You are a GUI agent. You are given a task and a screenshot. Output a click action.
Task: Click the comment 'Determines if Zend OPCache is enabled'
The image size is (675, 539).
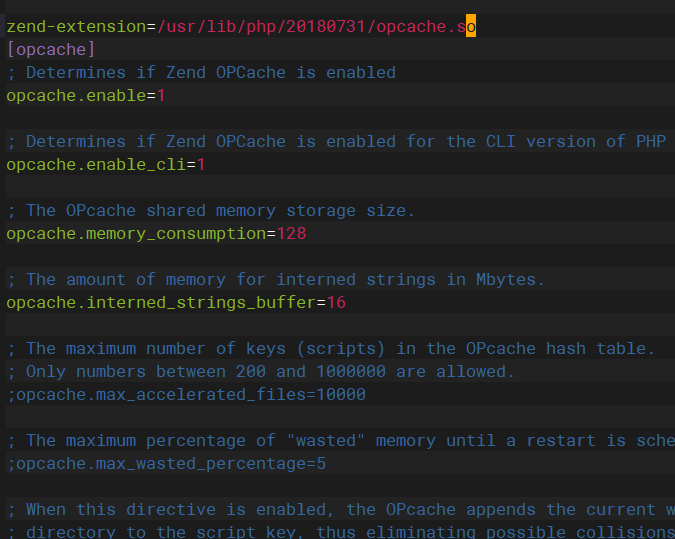click(x=201, y=72)
